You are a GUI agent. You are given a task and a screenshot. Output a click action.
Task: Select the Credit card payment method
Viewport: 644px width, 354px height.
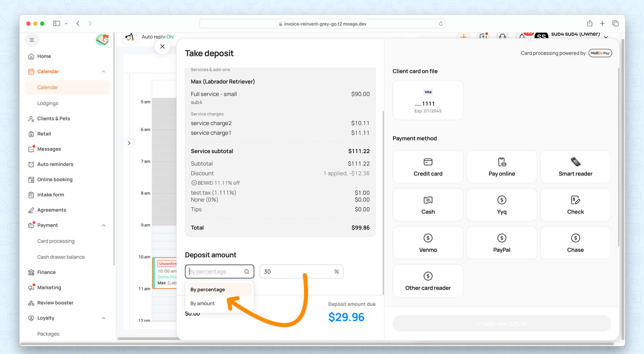(428, 167)
